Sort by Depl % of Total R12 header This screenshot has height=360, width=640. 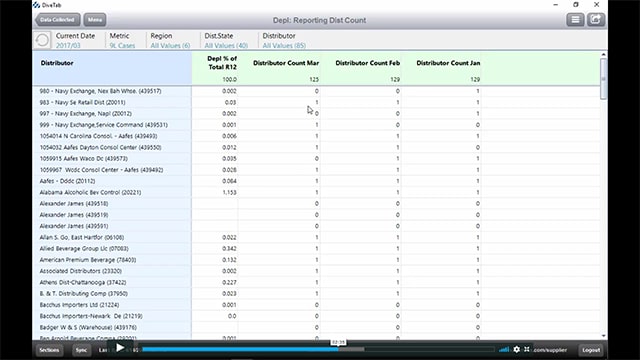click(222, 63)
